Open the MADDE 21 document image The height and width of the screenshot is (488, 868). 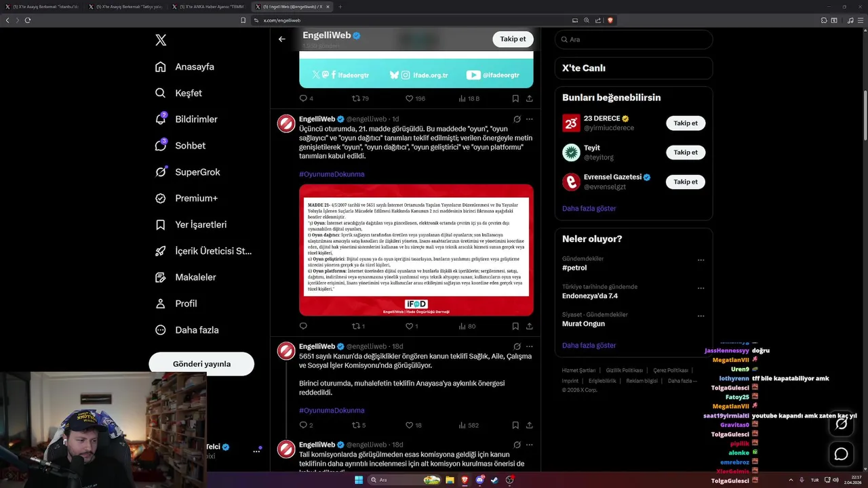coord(416,249)
